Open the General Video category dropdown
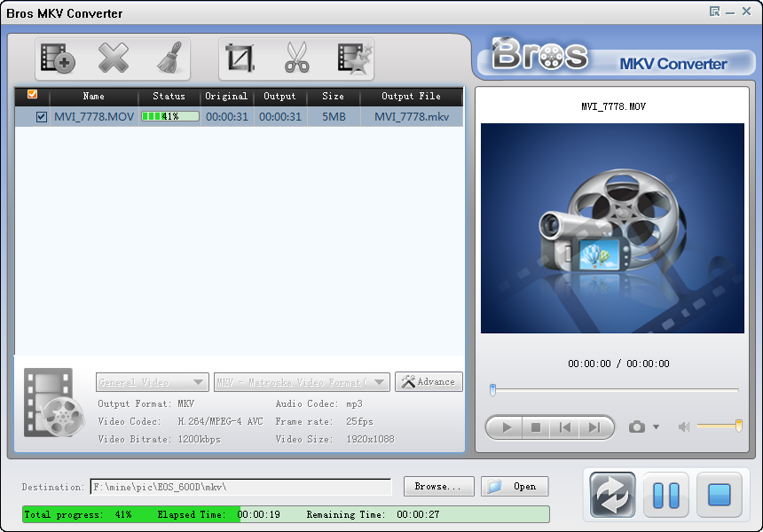Image resolution: width=763 pixels, height=532 pixels. coord(153,382)
